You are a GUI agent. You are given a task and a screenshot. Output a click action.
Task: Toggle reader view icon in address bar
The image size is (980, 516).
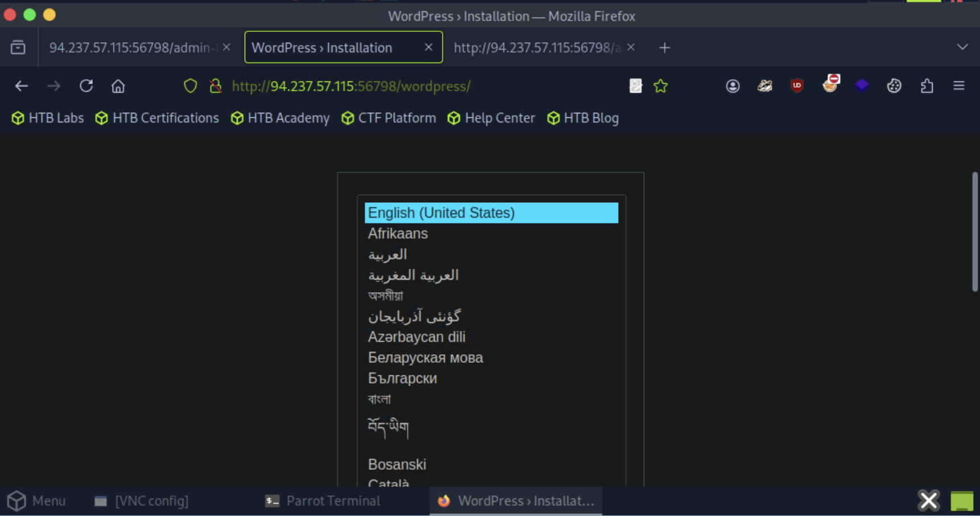coord(635,86)
